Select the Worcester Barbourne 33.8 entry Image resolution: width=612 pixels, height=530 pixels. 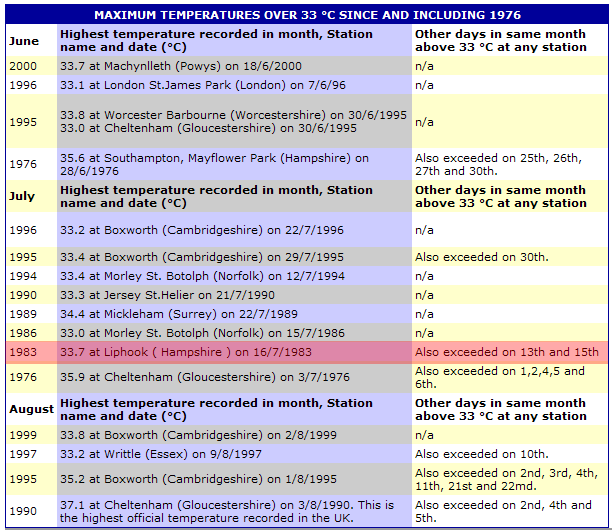[x=233, y=115]
